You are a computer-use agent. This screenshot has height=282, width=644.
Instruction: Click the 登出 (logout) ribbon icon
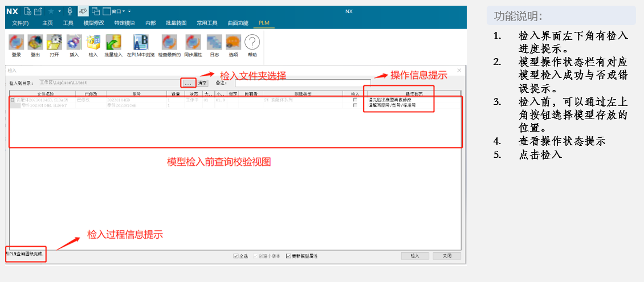pyautogui.click(x=35, y=43)
